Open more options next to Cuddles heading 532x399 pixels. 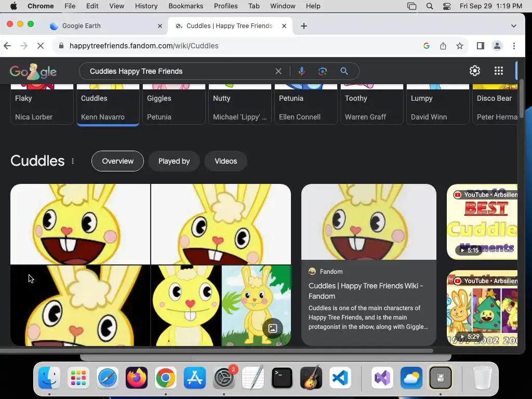coord(73,161)
